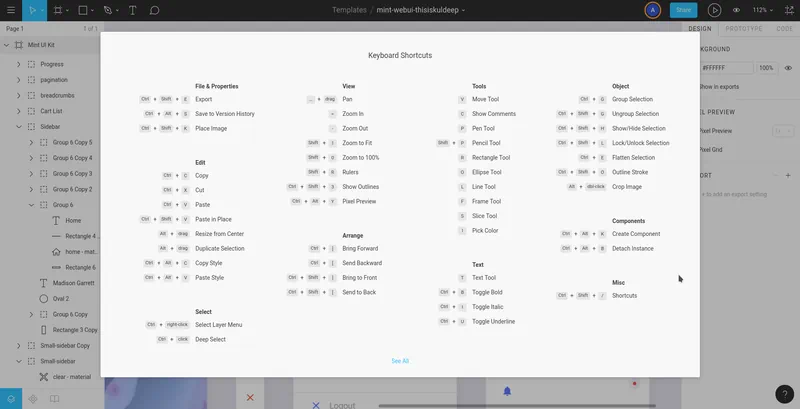Edit the #FFFFFF background hex field
Viewport: 800px width, 409px height.
tap(727, 68)
